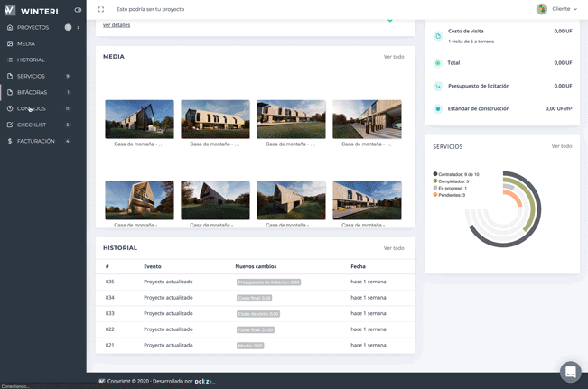Click the 'Costo de visita: 0,00' badge
Image resolution: width=588 pixels, height=389 pixels.
(x=258, y=314)
